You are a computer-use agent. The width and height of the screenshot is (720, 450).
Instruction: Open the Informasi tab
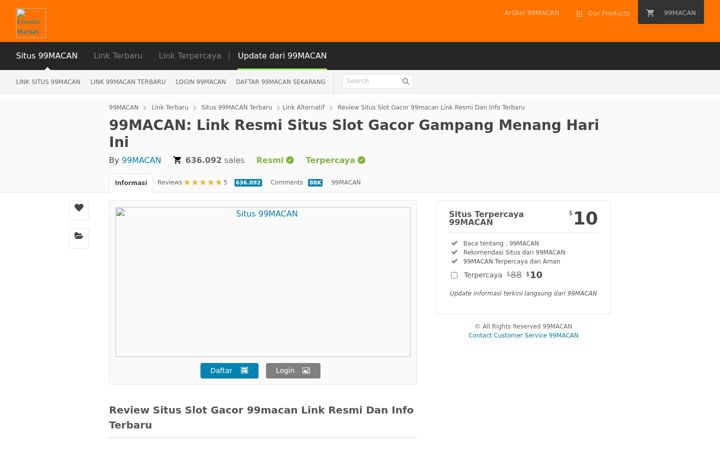pos(131,183)
